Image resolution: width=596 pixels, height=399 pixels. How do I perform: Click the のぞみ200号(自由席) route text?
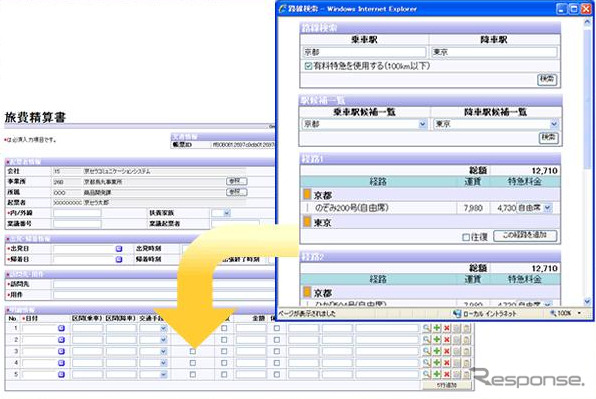click(352, 208)
